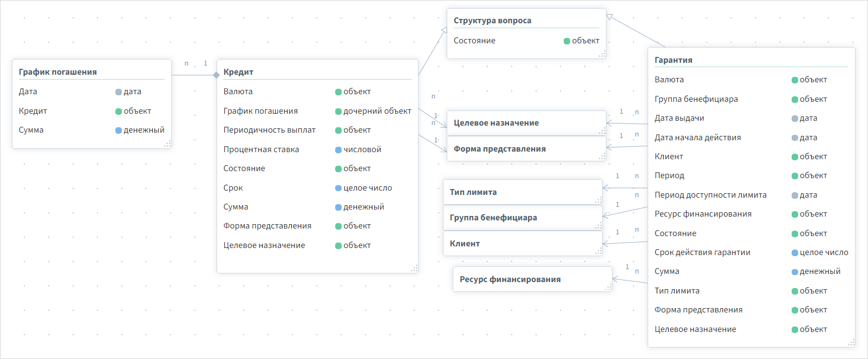Click the resize handle of Тип лимита card

click(598, 200)
